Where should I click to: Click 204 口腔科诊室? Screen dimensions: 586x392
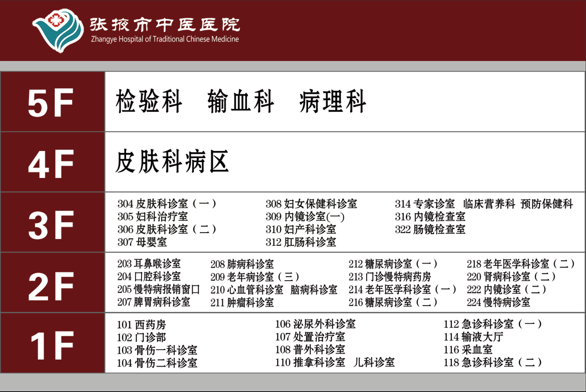coord(149,277)
